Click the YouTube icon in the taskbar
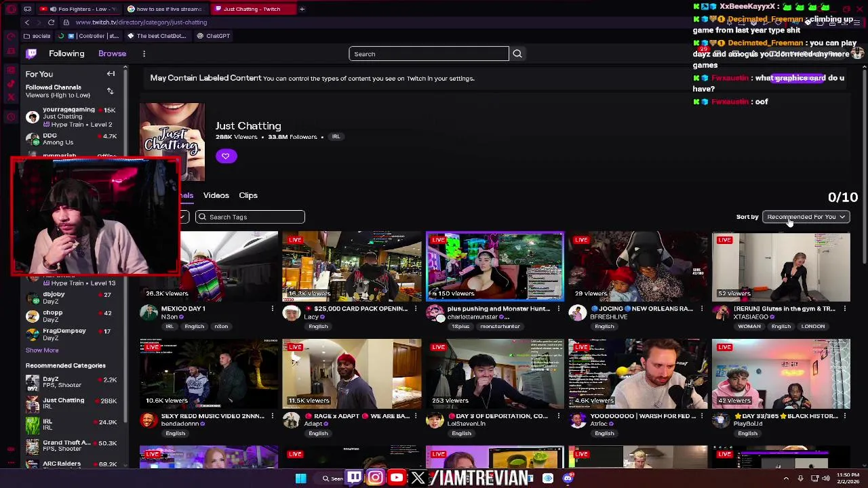This screenshot has height=488, width=868. pyautogui.click(x=397, y=478)
